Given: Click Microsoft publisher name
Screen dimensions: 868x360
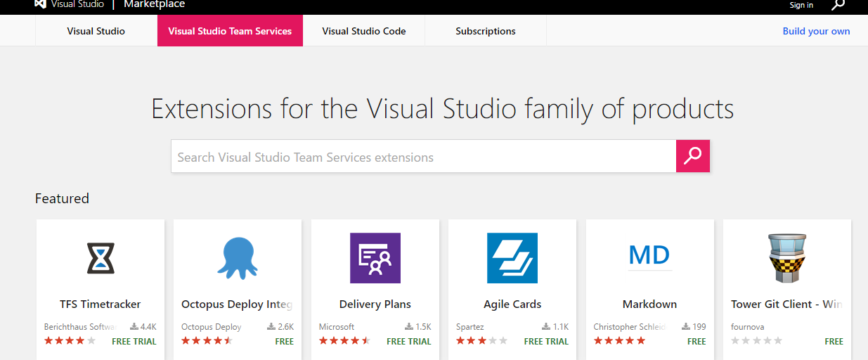Looking at the screenshot, I should coord(337,327).
